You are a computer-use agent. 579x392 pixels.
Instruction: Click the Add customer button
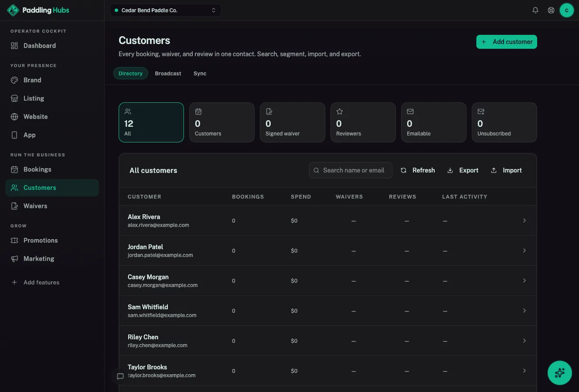coord(507,42)
